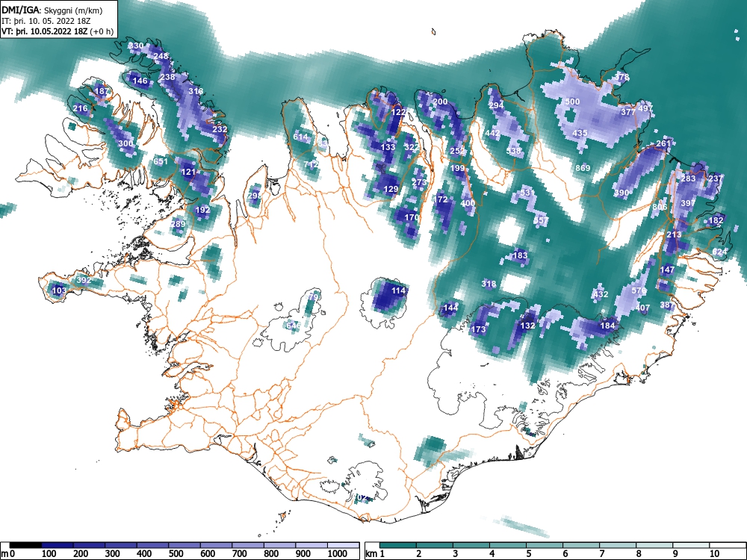Click the visibility value 624 on the map
The height and width of the screenshot is (560, 747).
[719, 252]
